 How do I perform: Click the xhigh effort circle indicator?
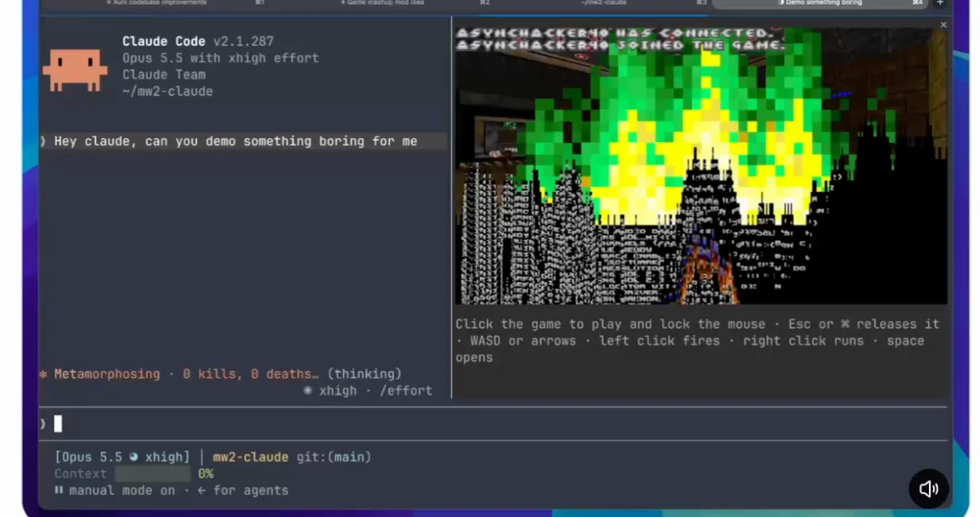click(308, 390)
